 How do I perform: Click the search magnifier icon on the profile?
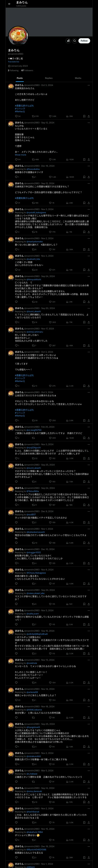tap(75, 41)
